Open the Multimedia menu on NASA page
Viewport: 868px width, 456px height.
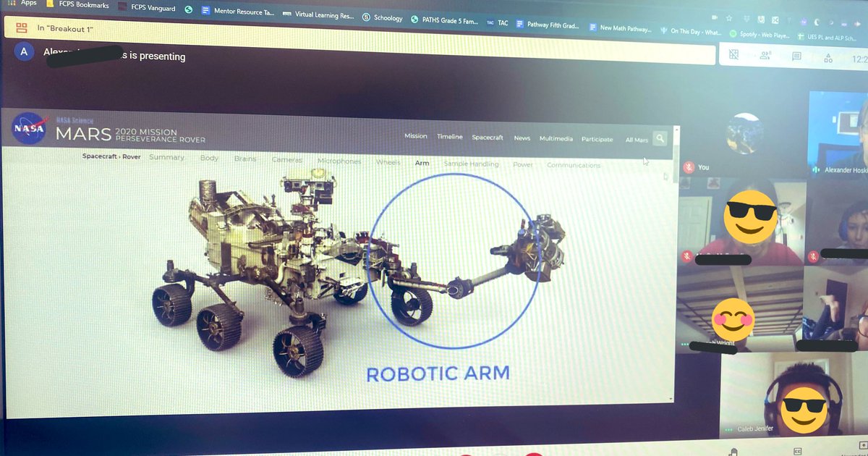(x=556, y=139)
